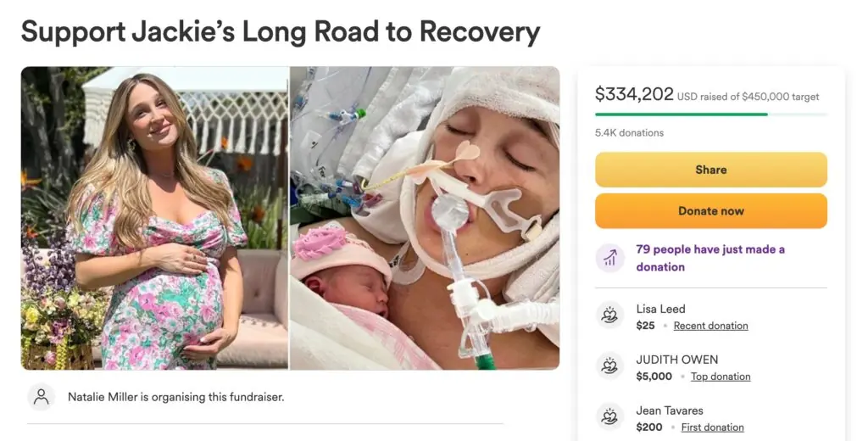
Task: Click donor name Jean Tavares
Action: (x=669, y=411)
